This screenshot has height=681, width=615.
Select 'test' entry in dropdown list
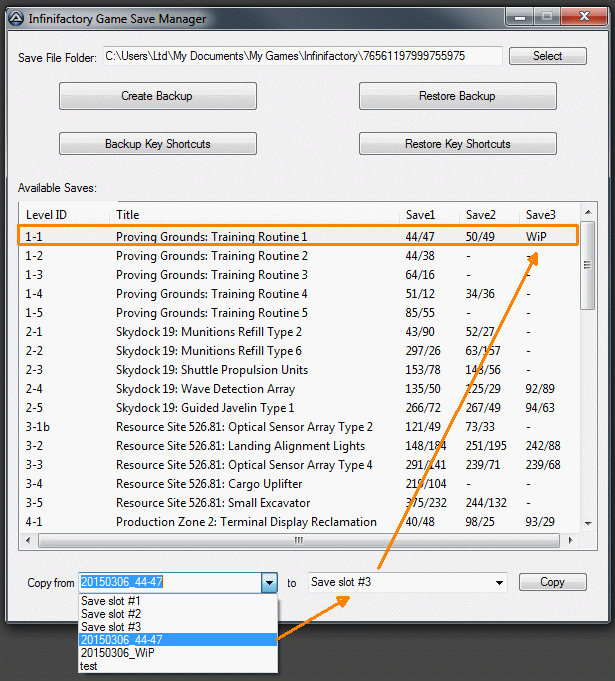(178, 666)
